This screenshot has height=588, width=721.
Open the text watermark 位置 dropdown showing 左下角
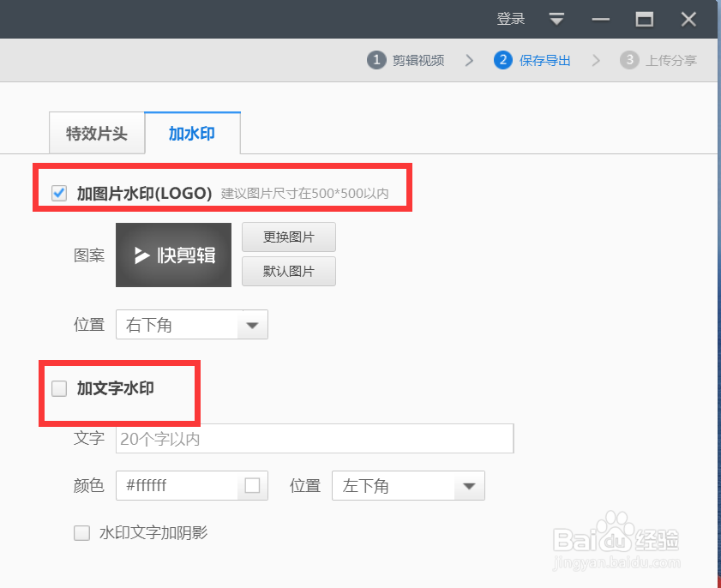point(408,485)
